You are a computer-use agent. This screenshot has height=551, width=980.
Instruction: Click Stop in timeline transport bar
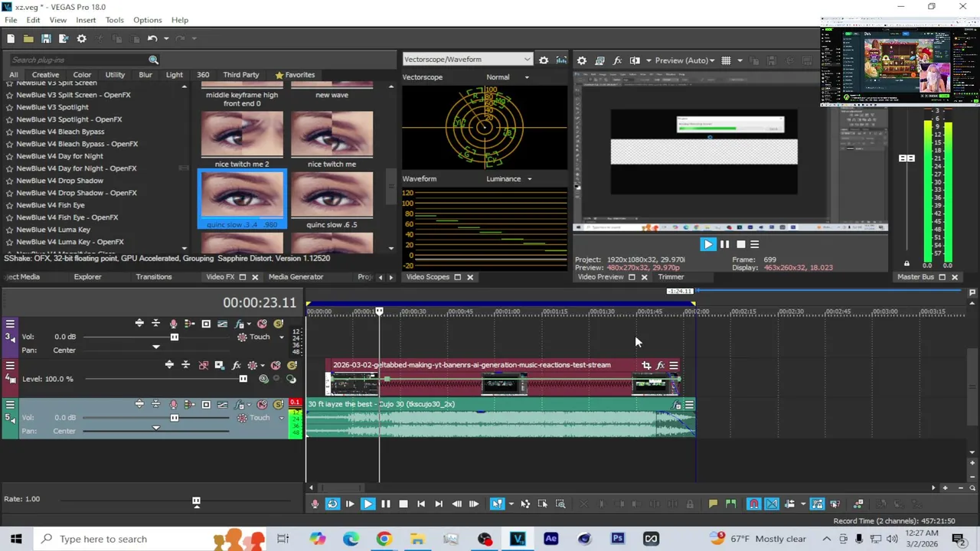click(x=403, y=504)
